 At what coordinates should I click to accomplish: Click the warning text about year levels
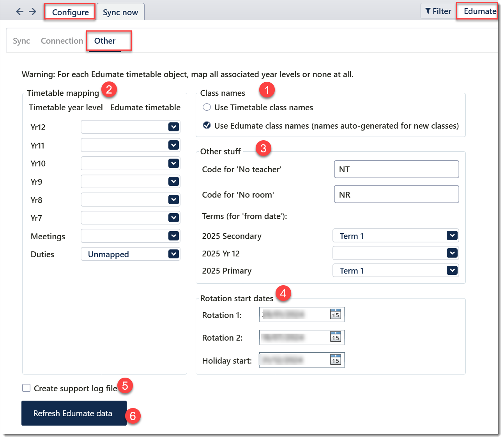tap(187, 74)
